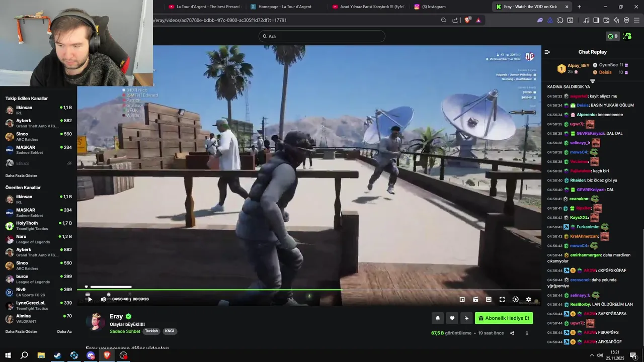Click the notification bell for Eray
Image resolution: width=644 pixels, height=362 pixels.
pyautogui.click(x=438, y=318)
